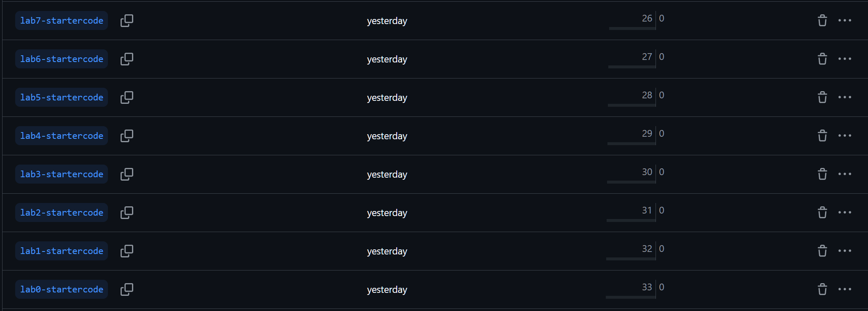The width and height of the screenshot is (868, 311).
Task: Copy the lab7-startercode branch name
Action: click(126, 21)
